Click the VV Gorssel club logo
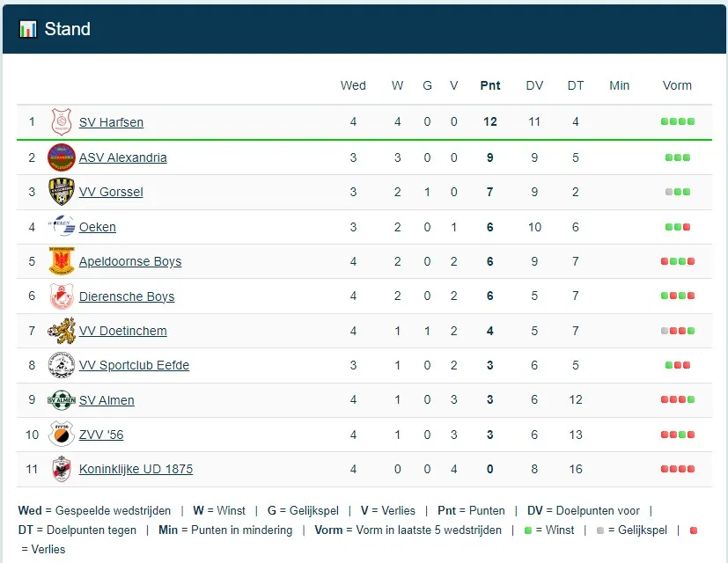Image resolution: width=728 pixels, height=563 pixels. pos(61,192)
